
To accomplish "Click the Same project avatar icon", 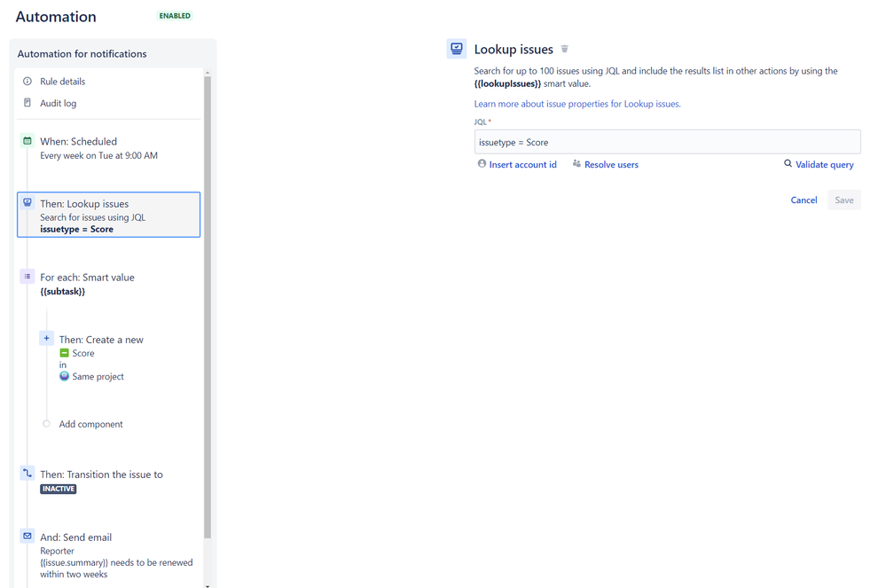I will click(65, 376).
